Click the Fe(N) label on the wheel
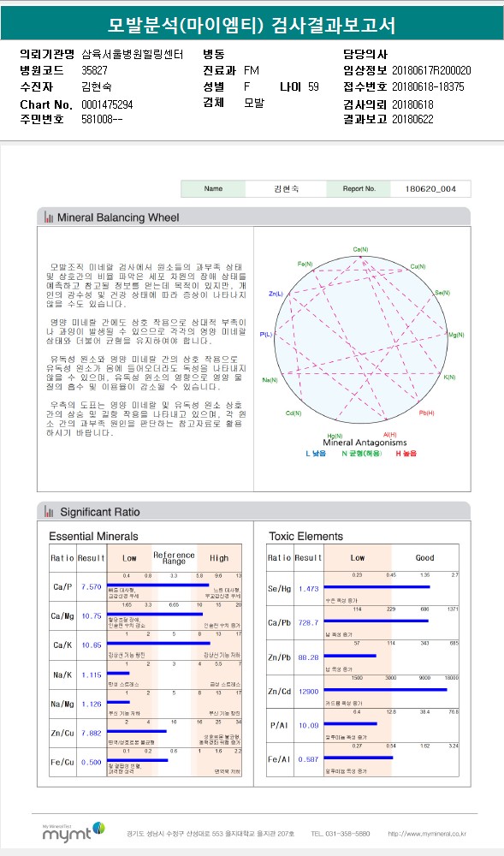The image size is (504, 856). (x=305, y=264)
